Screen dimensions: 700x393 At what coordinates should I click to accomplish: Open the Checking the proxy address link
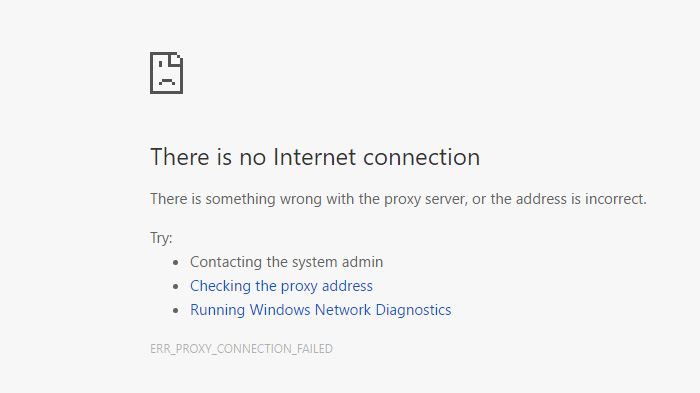point(281,286)
